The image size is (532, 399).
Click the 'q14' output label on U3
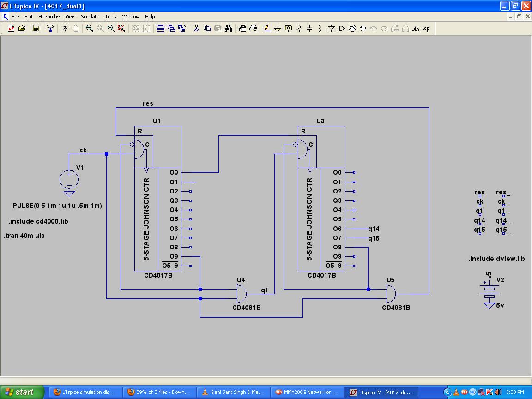click(374, 229)
